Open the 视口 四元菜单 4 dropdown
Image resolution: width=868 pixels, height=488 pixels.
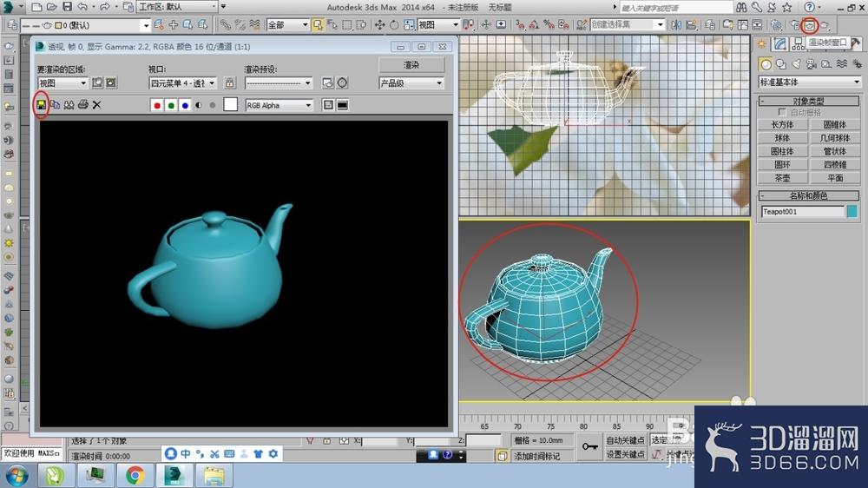[182, 83]
